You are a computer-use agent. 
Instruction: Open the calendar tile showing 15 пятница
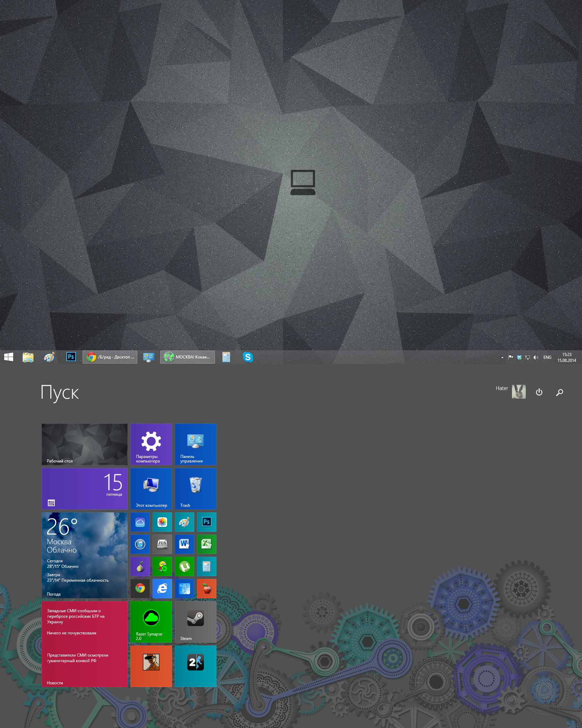click(85, 489)
